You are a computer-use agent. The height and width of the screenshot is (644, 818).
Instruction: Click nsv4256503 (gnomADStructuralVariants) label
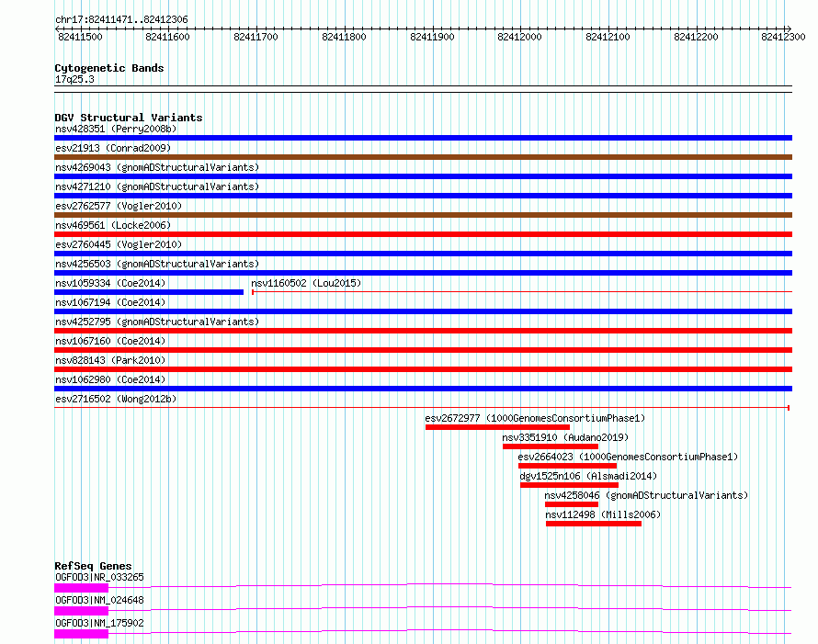[157, 264]
